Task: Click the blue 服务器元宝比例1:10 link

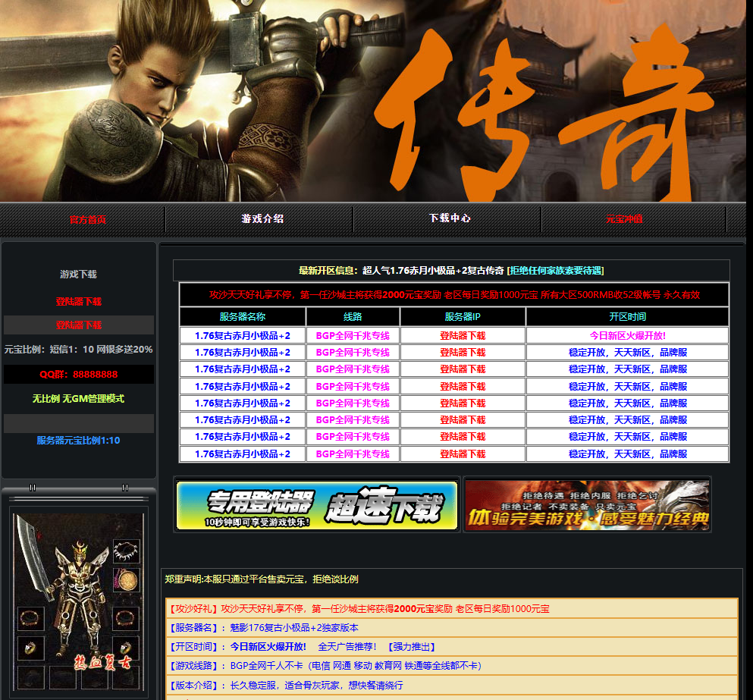Action: click(x=79, y=441)
